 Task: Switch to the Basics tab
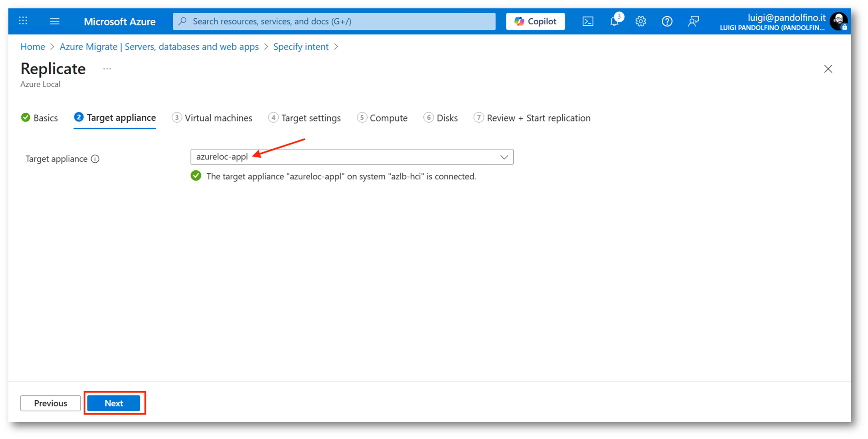click(x=40, y=118)
